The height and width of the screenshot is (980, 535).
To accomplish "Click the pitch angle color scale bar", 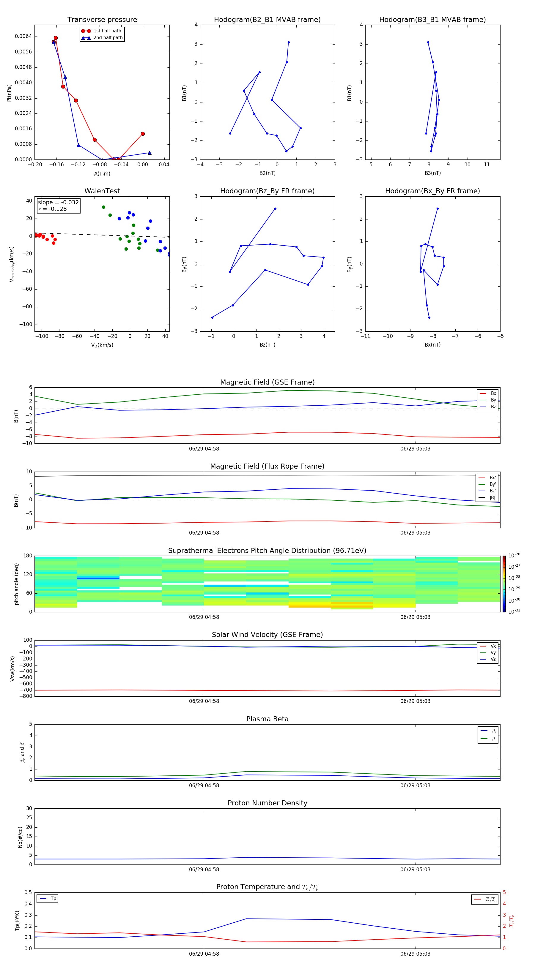I will coord(504,584).
